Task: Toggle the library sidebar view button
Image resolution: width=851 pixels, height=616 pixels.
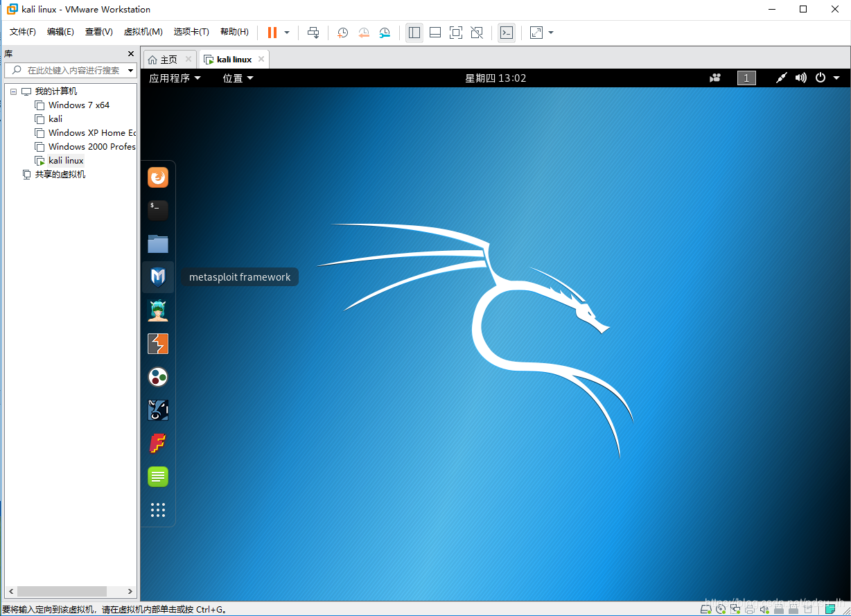Action: pos(414,33)
